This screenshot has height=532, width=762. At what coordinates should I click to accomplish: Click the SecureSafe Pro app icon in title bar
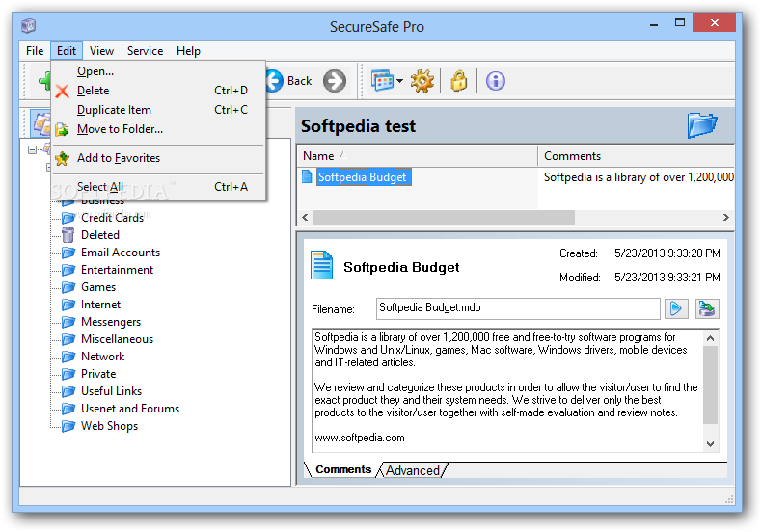pos(29,25)
